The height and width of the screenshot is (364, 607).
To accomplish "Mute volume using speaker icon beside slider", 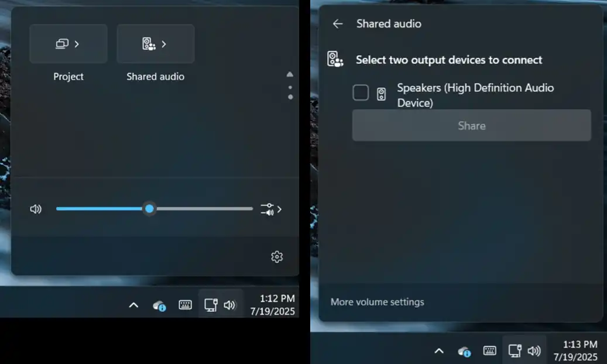I will tap(36, 209).
